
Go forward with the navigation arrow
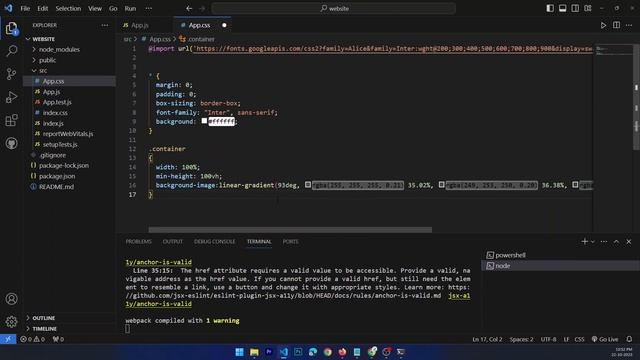click(x=202, y=8)
